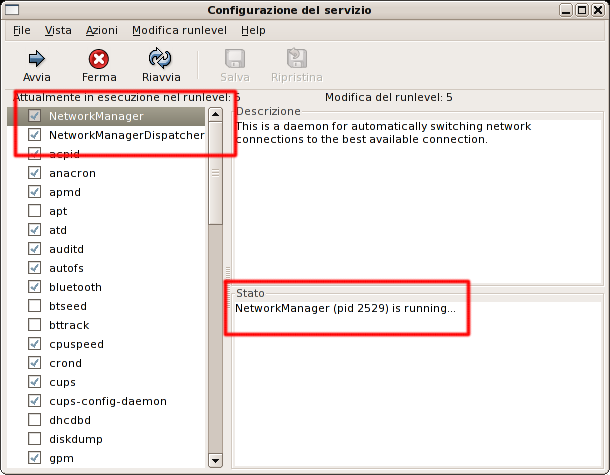The height and width of the screenshot is (475, 610).
Task: Click the pane divider handle between Descrizione and Stato
Action: coord(228,271)
